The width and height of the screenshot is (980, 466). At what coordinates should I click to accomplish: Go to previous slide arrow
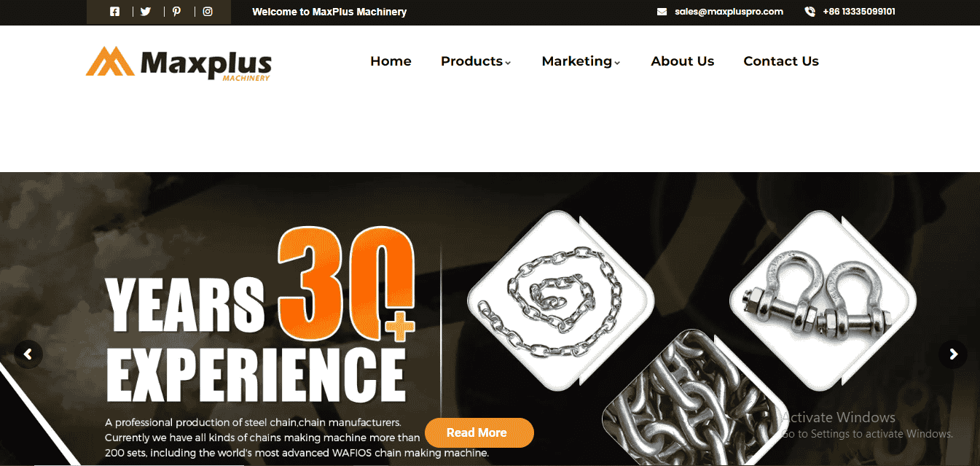(x=28, y=354)
